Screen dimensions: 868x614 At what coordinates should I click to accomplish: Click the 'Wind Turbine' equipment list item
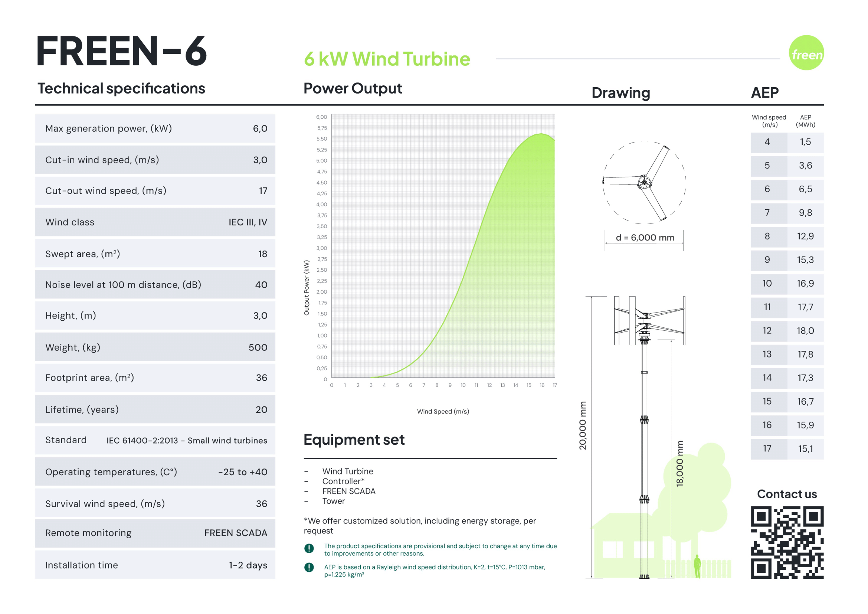pos(348,471)
